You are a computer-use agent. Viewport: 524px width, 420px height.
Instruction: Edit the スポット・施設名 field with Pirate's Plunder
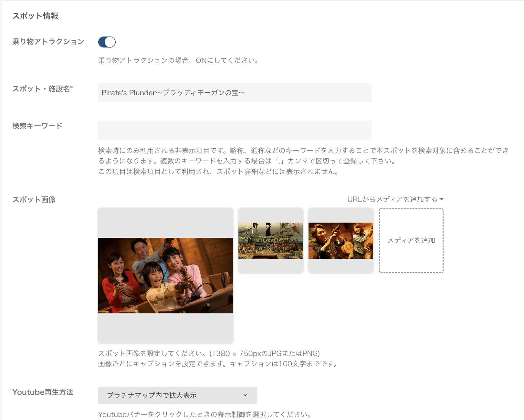[x=235, y=93]
